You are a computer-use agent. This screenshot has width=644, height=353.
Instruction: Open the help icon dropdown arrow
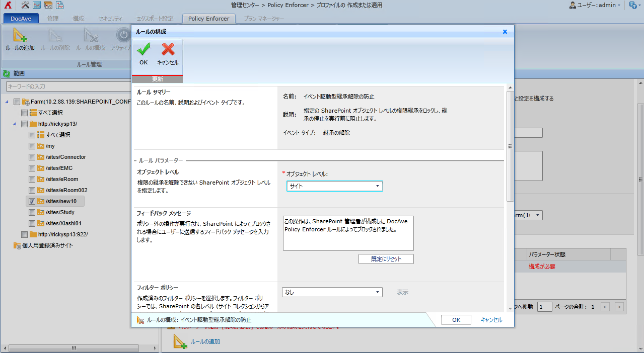click(x=639, y=6)
